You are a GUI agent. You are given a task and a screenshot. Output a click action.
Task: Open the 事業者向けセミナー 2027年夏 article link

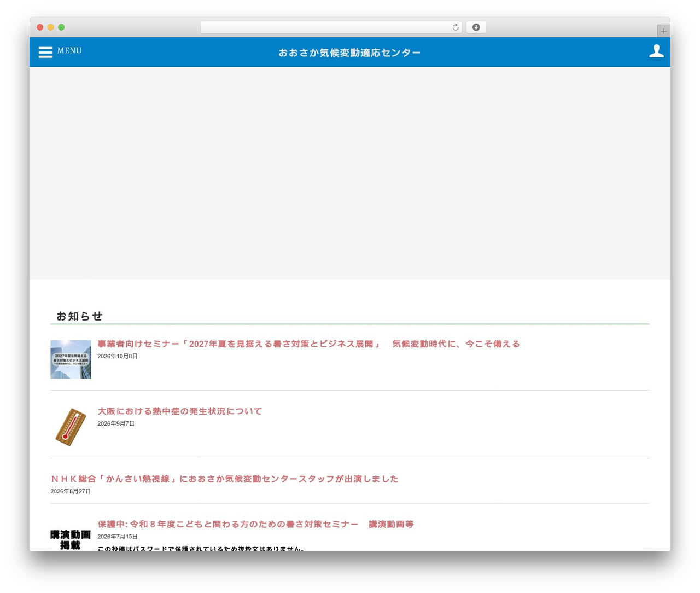pos(308,344)
